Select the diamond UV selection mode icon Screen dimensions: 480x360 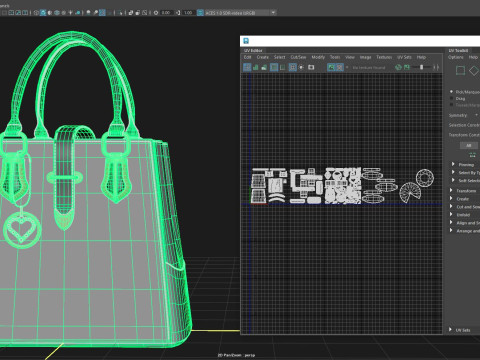tap(474, 71)
